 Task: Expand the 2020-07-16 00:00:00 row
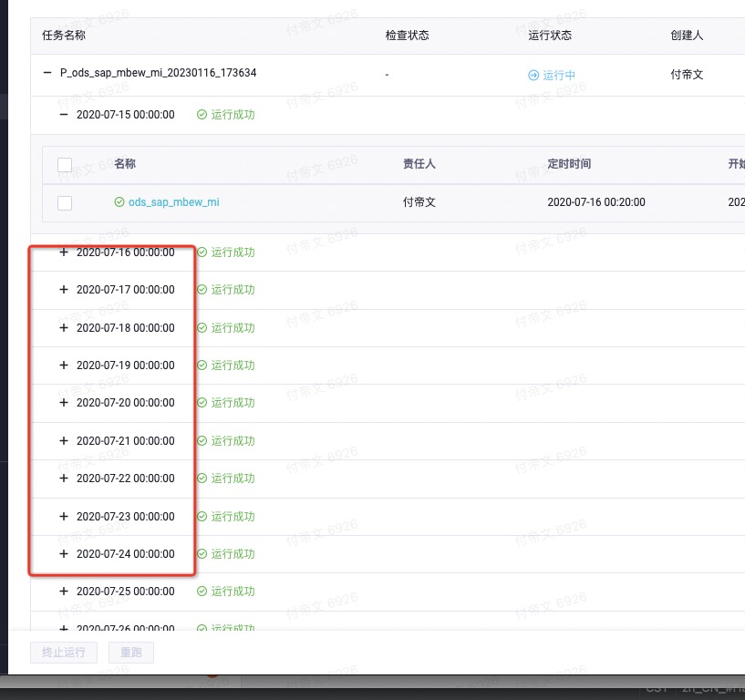coord(64,252)
